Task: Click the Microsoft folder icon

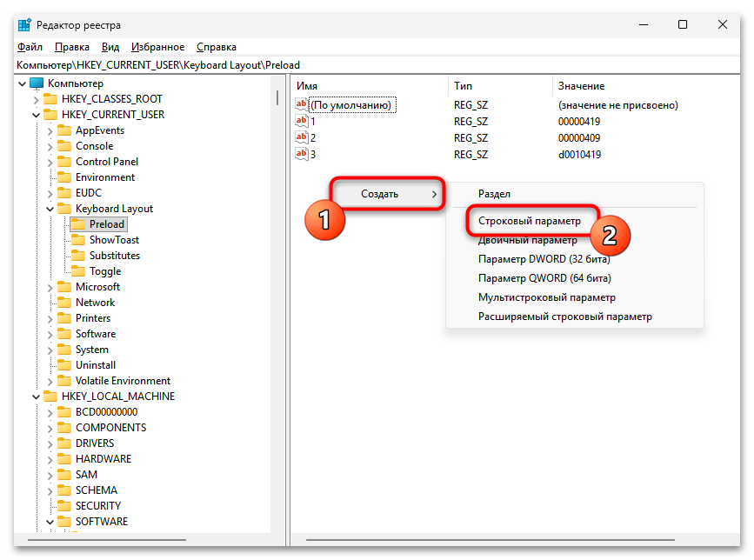Action: pyautogui.click(x=64, y=287)
